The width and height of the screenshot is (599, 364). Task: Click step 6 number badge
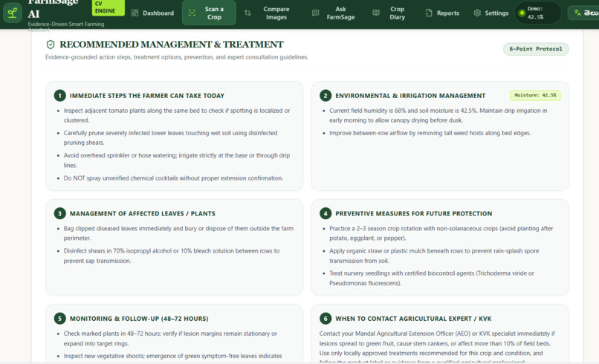pos(326,319)
